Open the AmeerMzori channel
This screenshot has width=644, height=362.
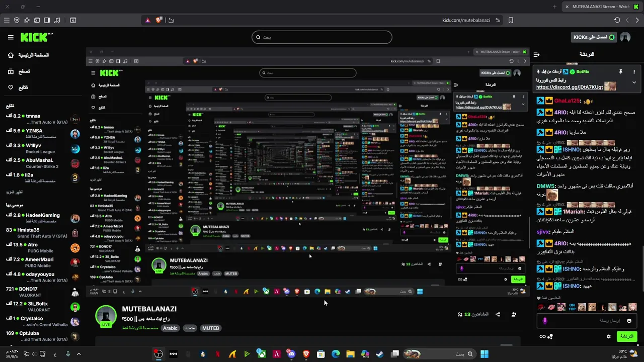pos(43,262)
